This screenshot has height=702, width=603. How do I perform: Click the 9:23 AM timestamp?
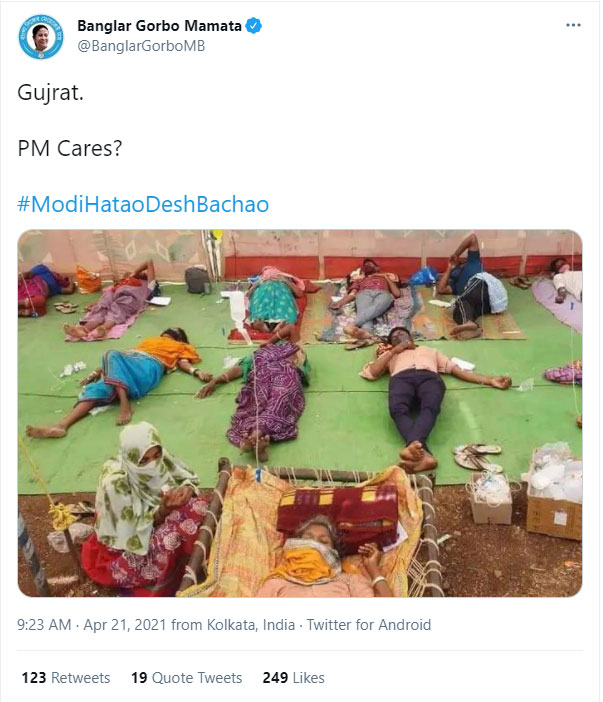click(45, 625)
